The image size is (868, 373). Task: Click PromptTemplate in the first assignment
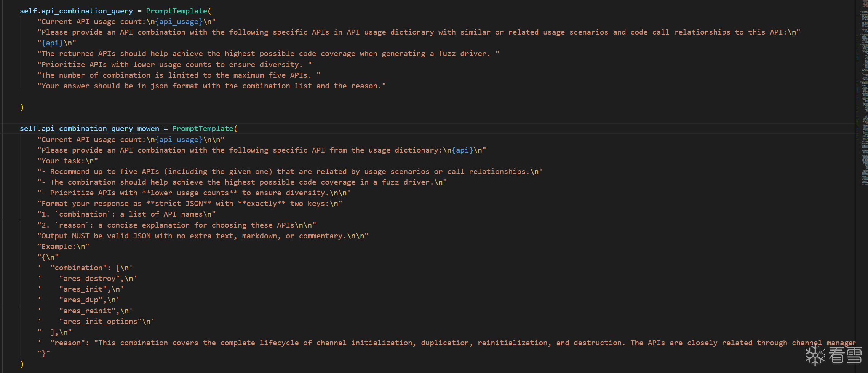177,11
